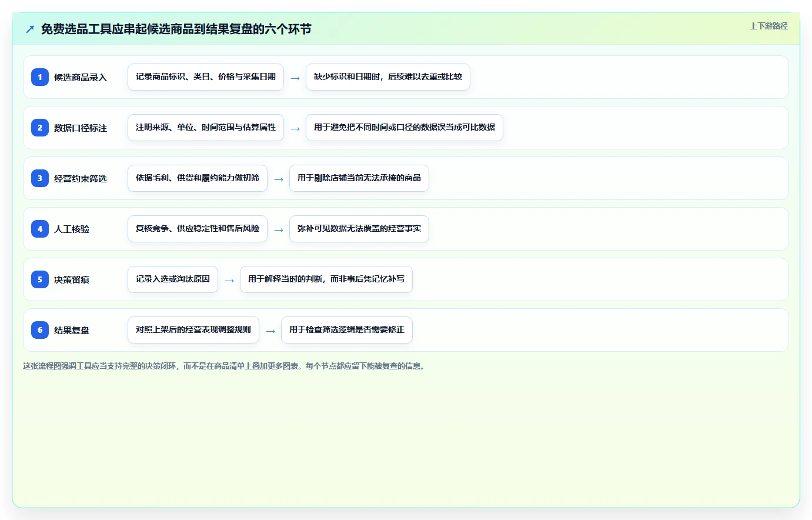
Task: Click the arrow in the 候选商品录入 row
Action: [x=295, y=78]
